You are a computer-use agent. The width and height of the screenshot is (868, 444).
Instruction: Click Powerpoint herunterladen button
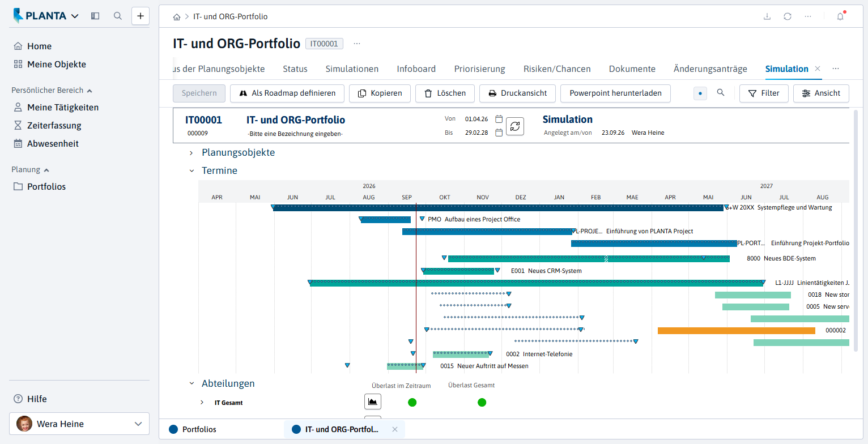coord(615,93)
